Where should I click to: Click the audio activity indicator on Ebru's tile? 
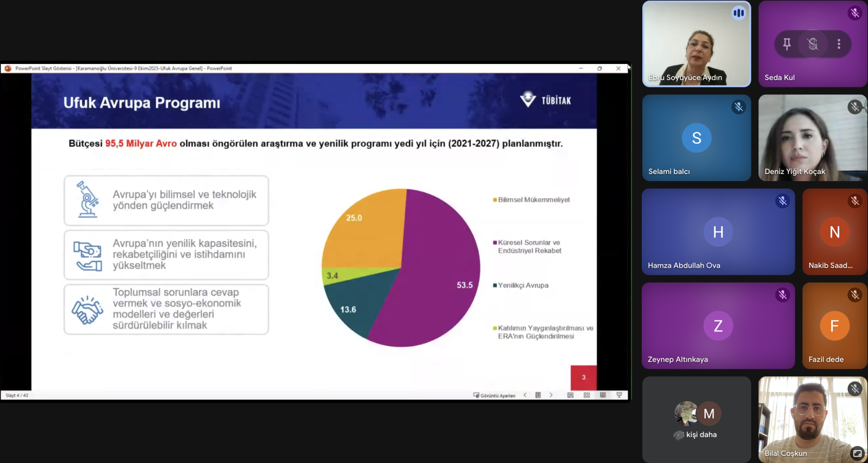[738, 13]
